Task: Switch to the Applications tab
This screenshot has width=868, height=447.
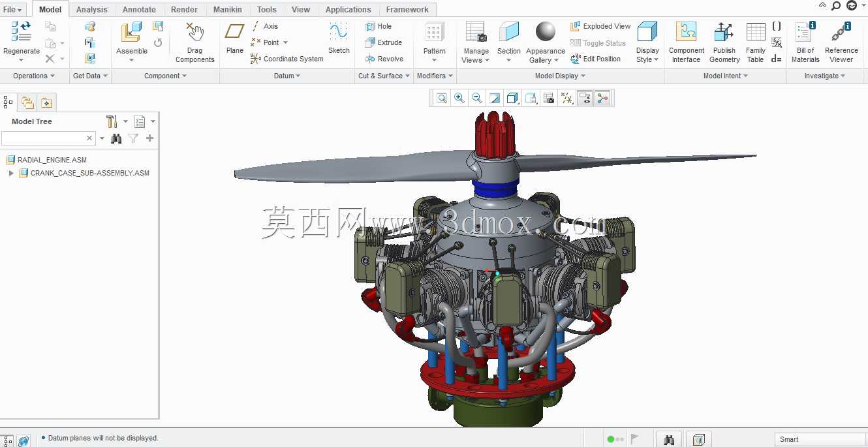Action: click(348, 10)
